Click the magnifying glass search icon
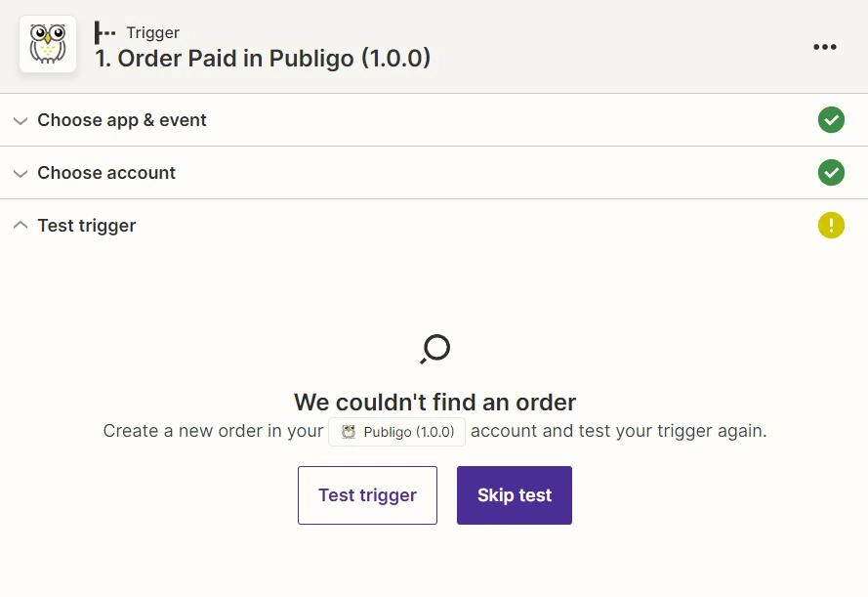868x597 pixels. 435,350
